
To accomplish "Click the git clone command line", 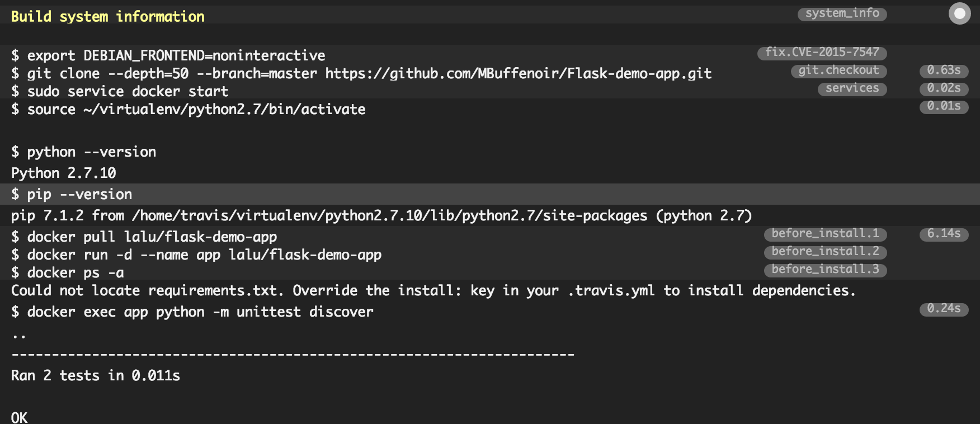I will click(x=361, y=74).
